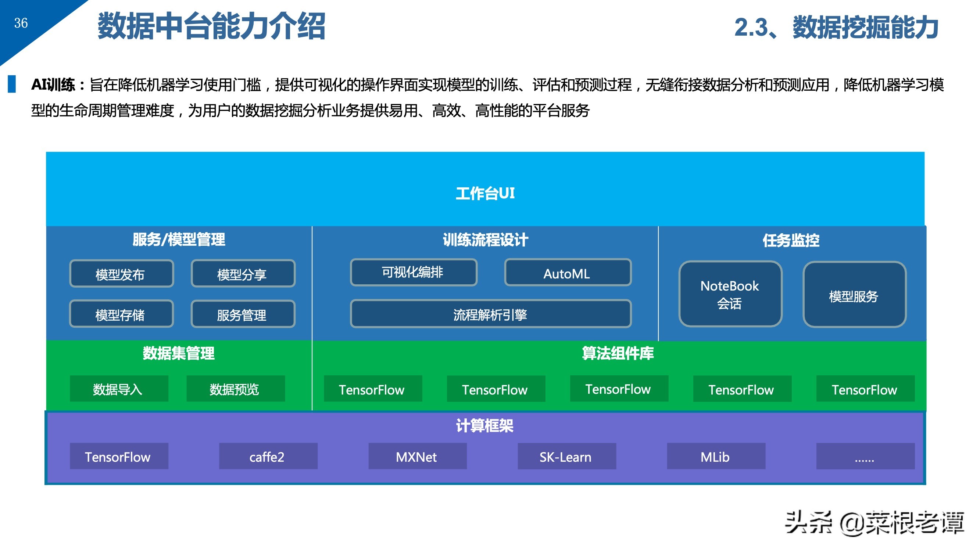Click the 流程解析引擎 bar

(x=490, y=314)
